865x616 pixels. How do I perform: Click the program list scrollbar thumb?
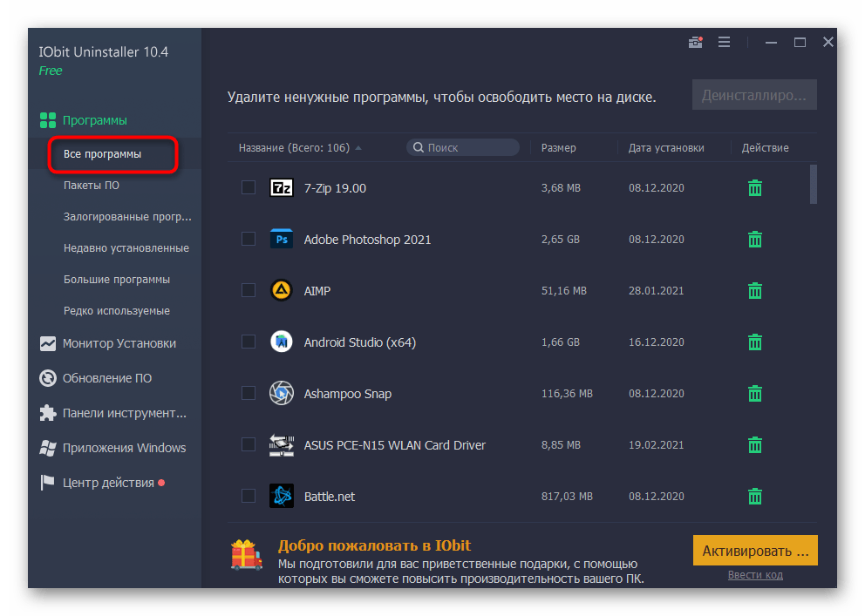click(814, 184)
